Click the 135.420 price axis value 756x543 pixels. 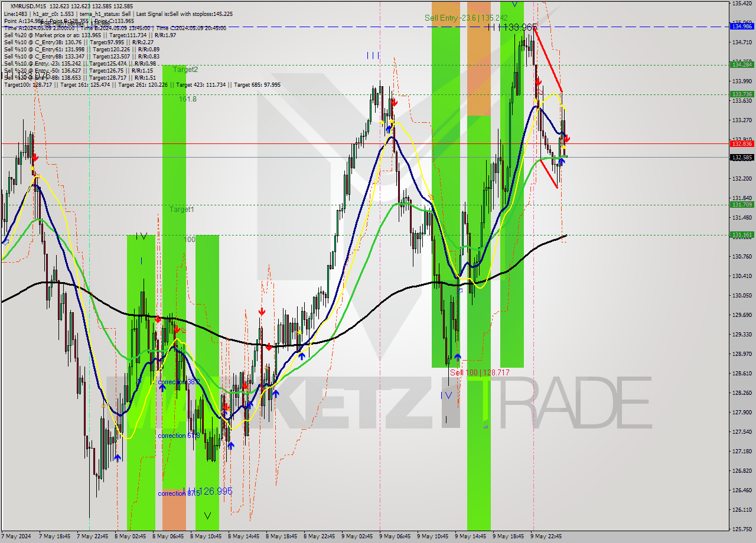[x=742, y=4]
